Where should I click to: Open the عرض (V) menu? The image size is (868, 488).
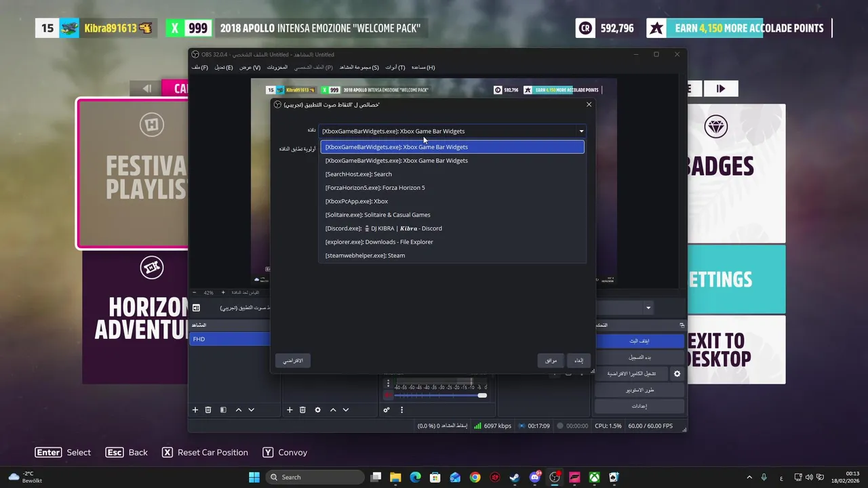pos(250,67)
